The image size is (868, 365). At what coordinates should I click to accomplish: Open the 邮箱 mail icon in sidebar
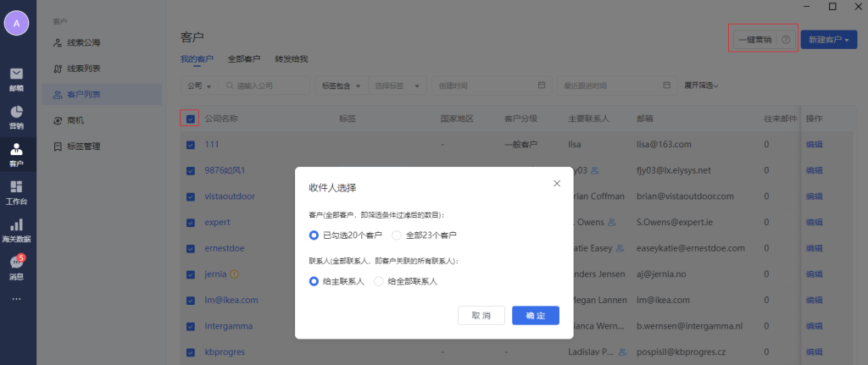[17, 77]
